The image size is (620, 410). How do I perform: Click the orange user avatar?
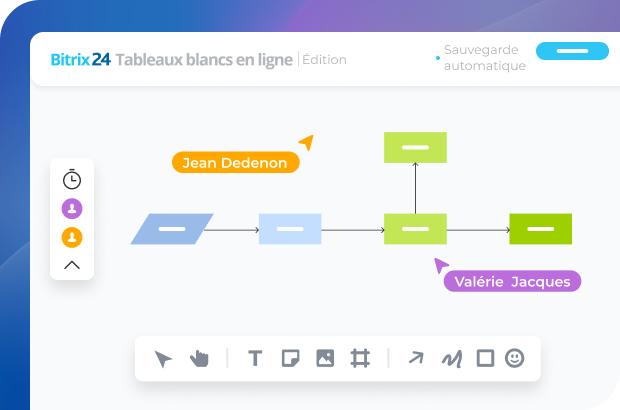[72, 238]
